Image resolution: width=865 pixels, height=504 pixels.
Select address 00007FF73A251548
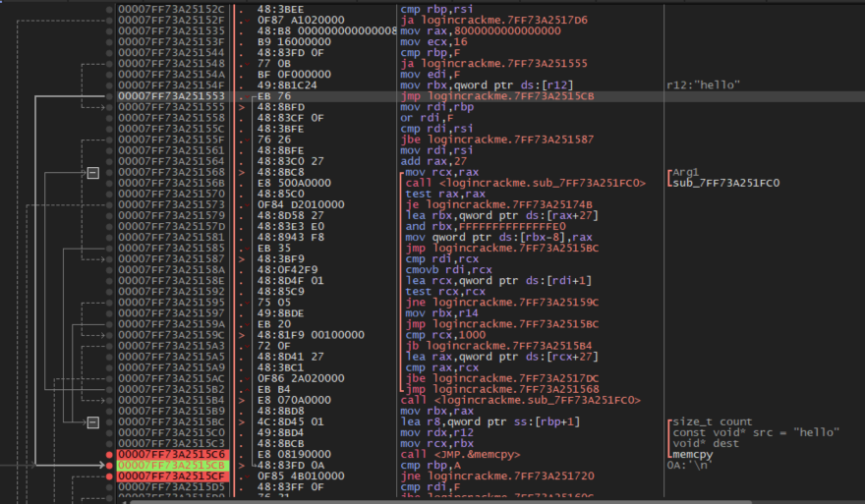172,64
